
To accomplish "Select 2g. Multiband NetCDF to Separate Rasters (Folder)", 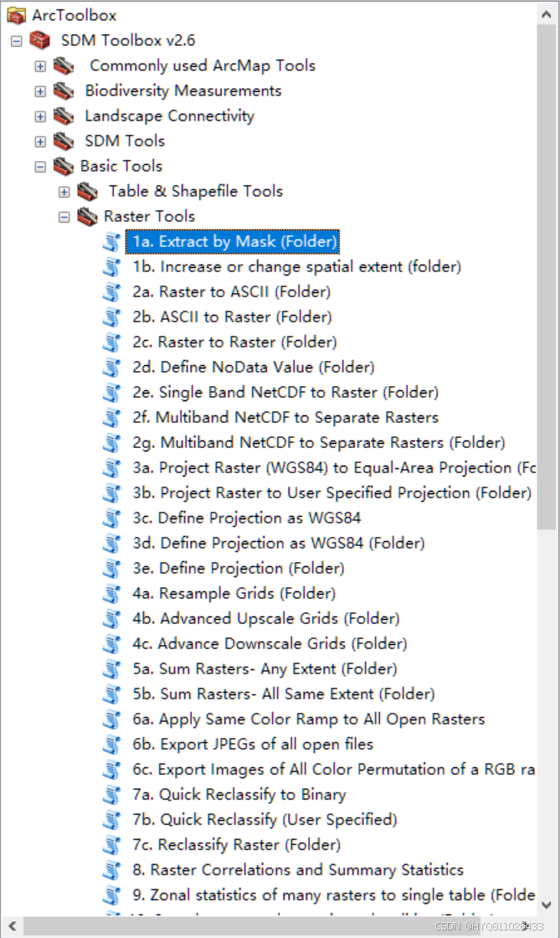I will (x=319, y=443).
